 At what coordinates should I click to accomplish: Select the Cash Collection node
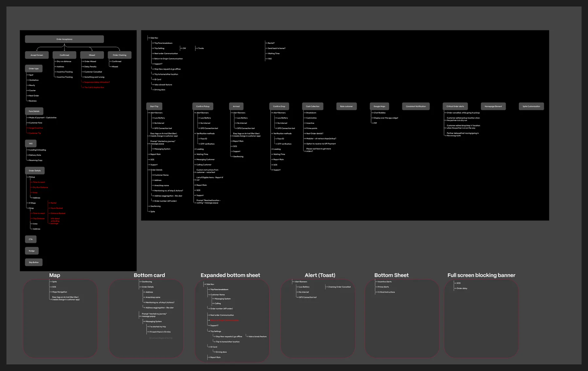313,106
